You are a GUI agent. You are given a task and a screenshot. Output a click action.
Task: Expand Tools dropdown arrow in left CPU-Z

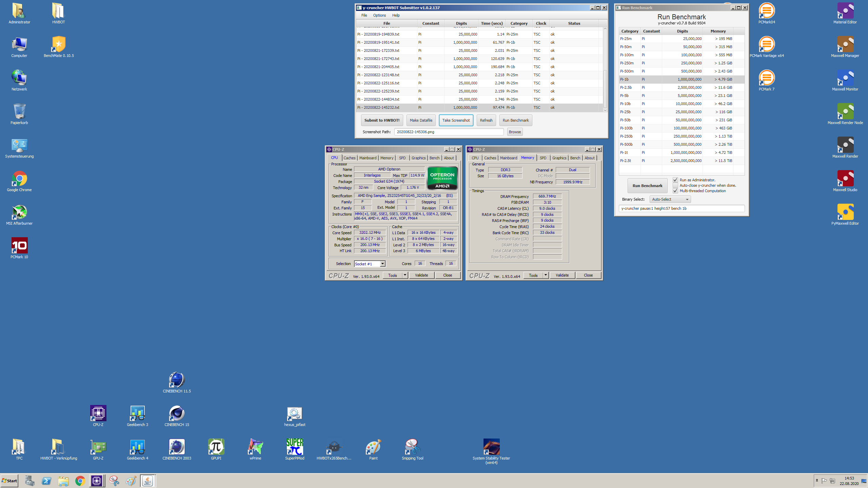(405, 275)
